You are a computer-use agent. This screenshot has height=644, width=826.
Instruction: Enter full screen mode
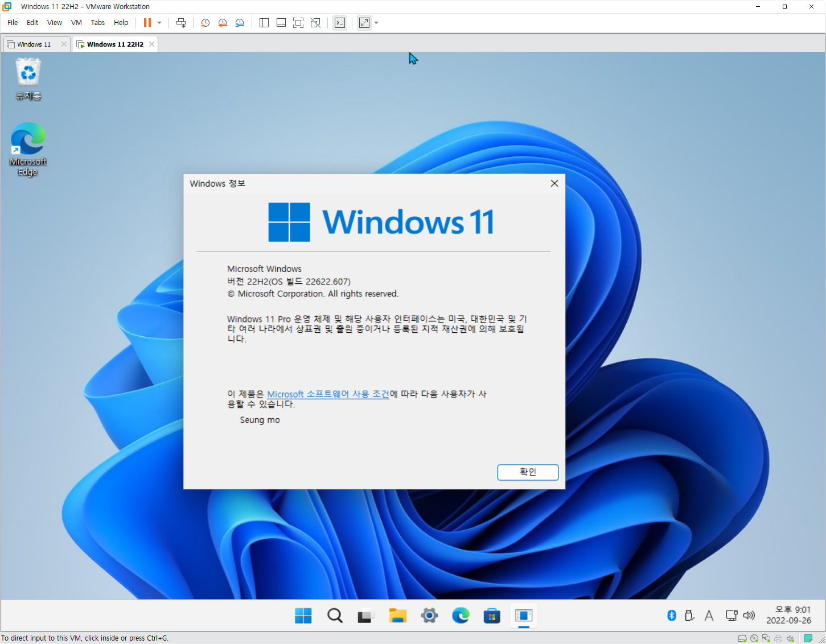click(x=298, y=23)
